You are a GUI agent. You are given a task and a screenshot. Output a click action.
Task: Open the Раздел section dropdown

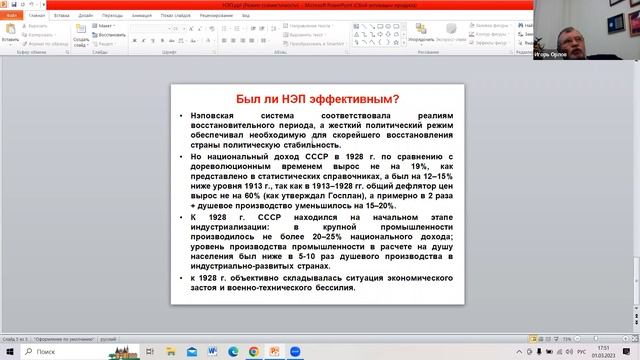click(x=104, y=44)
